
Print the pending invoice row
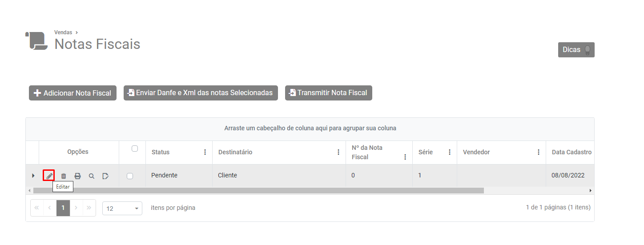(x=77, y=176)
